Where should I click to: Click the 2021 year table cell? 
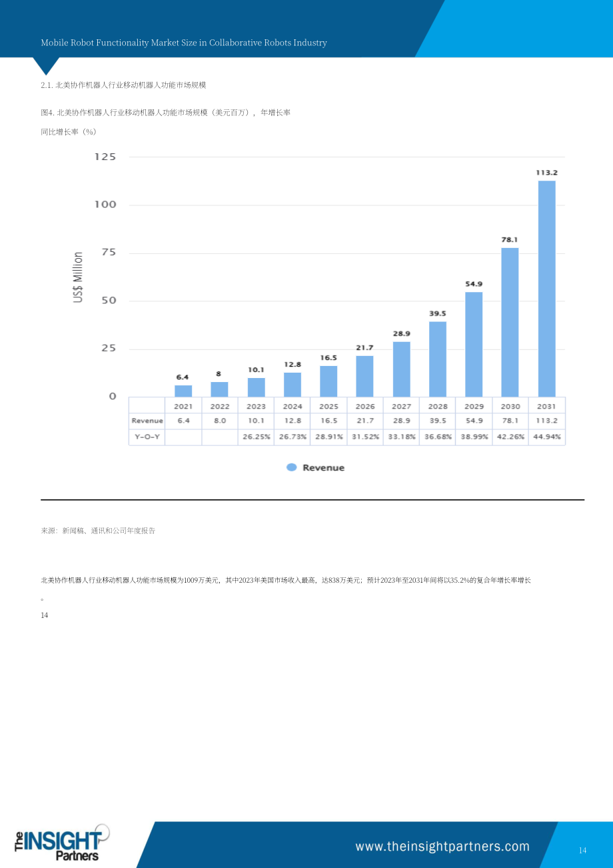click(x=183, y=406)
